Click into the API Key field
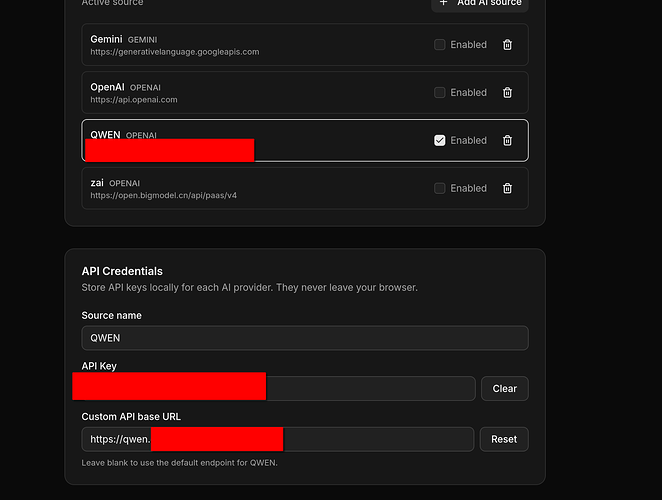Viewport: 662px width, 500px height. 278,389
